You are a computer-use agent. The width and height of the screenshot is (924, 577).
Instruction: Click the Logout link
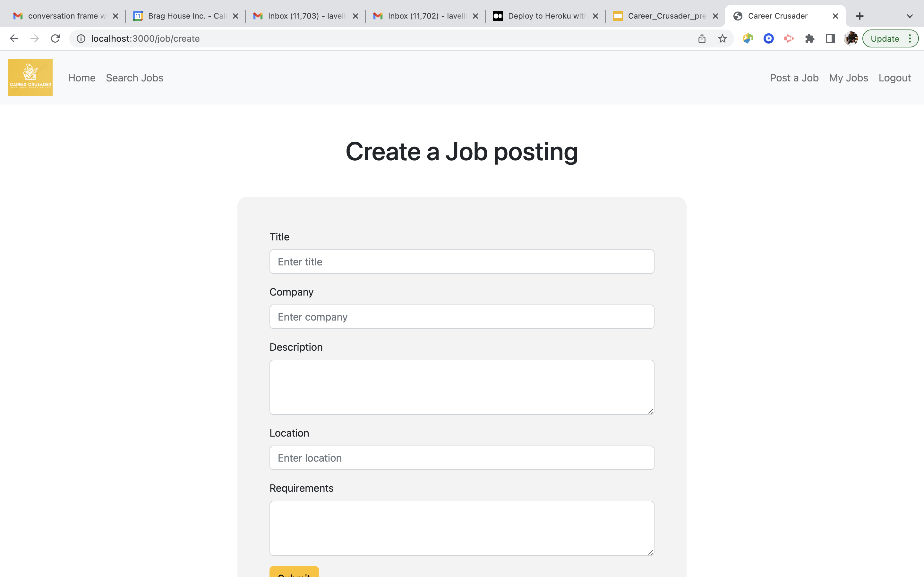pyautogui.click(x=894, y=78)
